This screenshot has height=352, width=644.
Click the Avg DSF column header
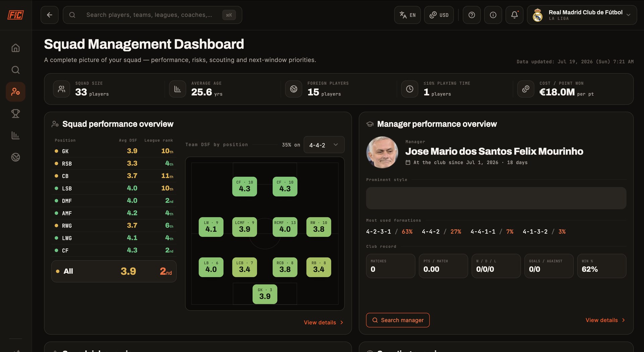(x=128, y=140)
